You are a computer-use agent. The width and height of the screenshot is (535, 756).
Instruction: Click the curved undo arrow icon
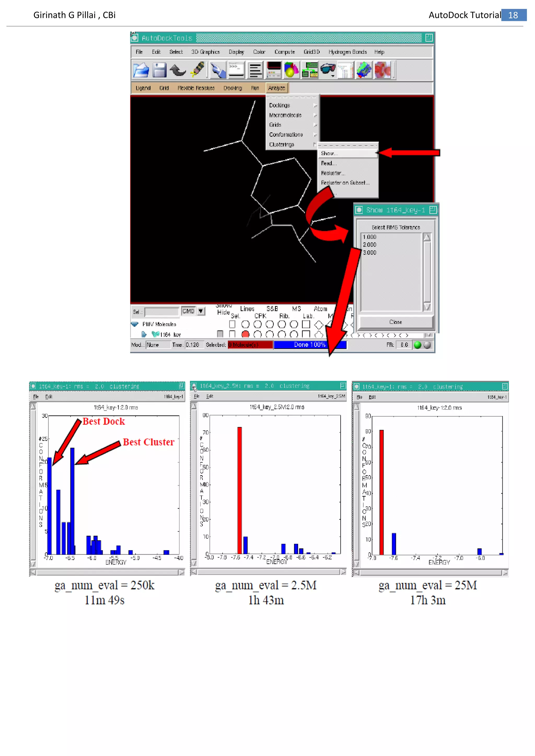point(178,70)
